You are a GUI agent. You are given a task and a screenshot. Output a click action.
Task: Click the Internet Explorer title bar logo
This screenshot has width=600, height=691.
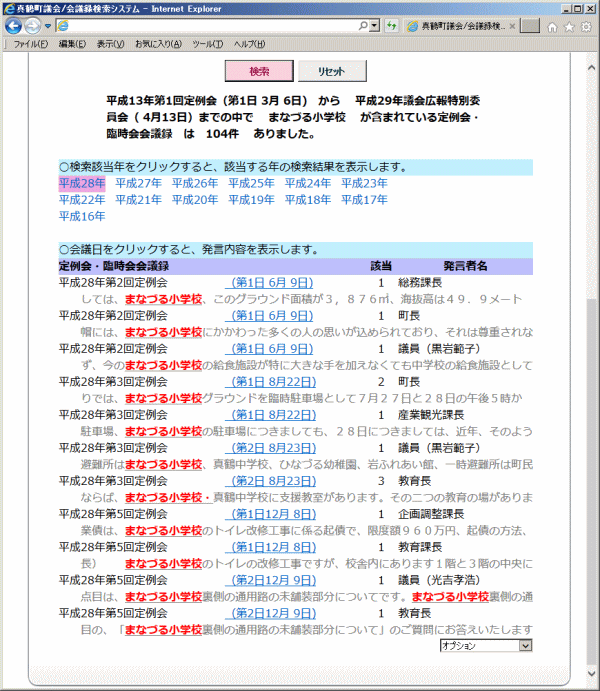click(9, 8)
